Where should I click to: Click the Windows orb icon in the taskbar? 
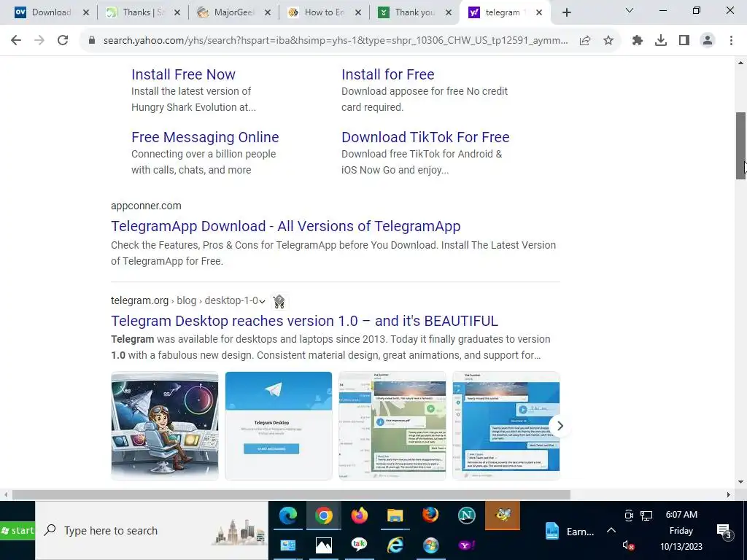point(430,545)
